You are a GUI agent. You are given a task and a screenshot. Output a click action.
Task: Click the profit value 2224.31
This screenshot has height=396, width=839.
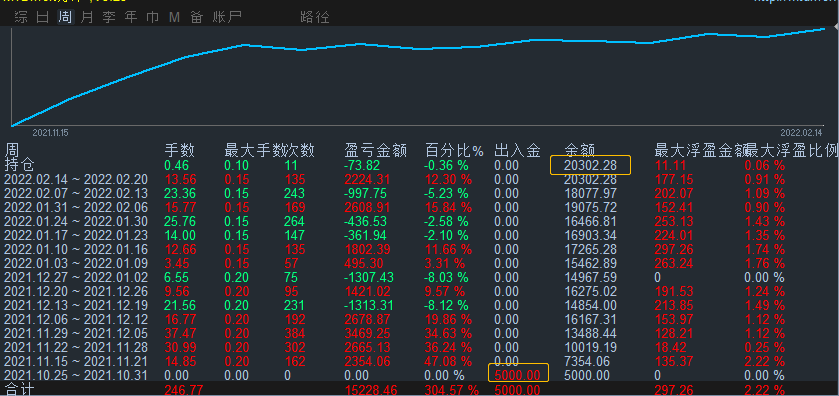point(367,179)
